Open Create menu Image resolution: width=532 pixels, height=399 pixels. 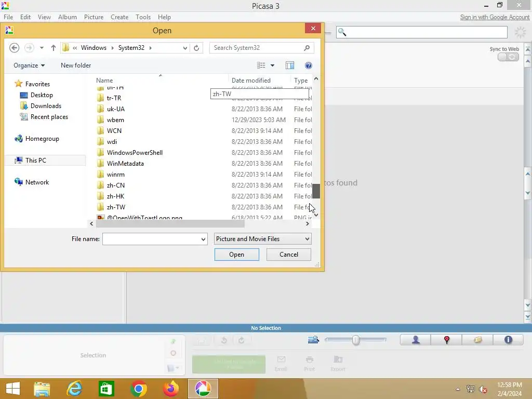(x=119, y=17)
